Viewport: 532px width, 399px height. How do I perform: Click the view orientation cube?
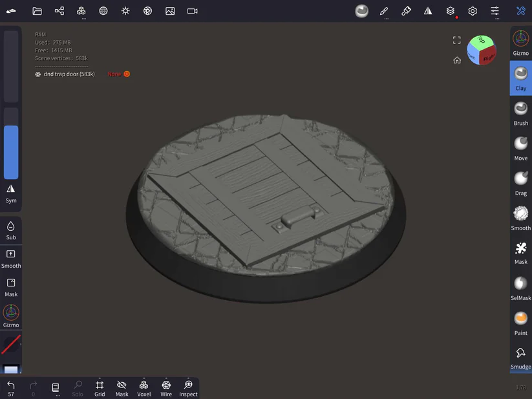[x=482, y=50]
